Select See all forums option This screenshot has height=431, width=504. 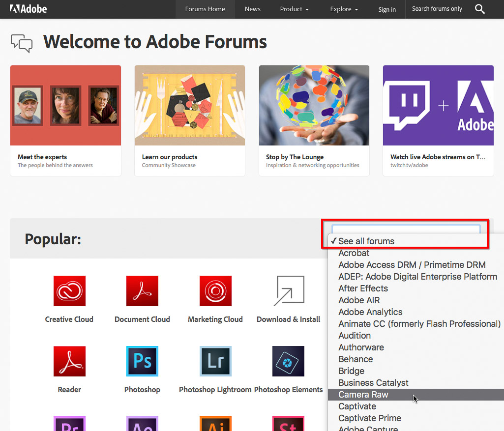[416, 241]
